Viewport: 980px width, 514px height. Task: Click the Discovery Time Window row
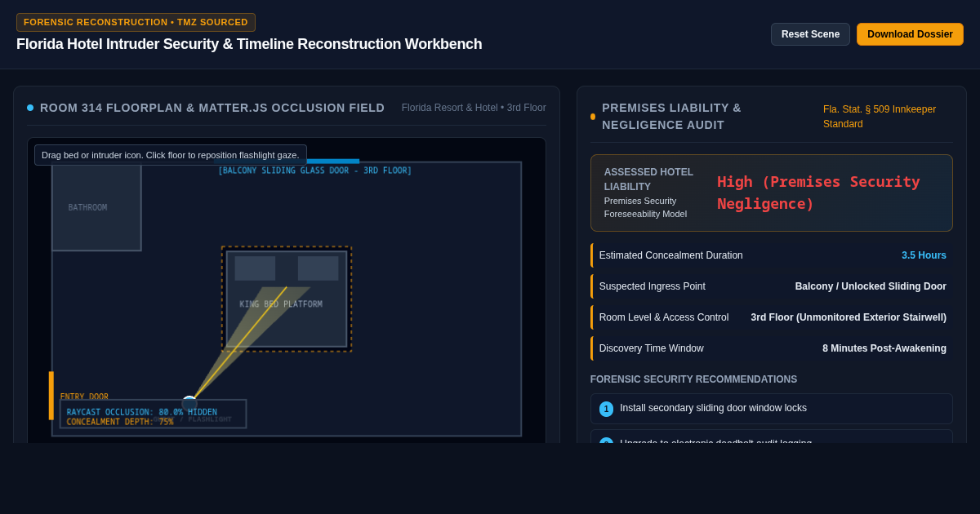click(772, 348)
